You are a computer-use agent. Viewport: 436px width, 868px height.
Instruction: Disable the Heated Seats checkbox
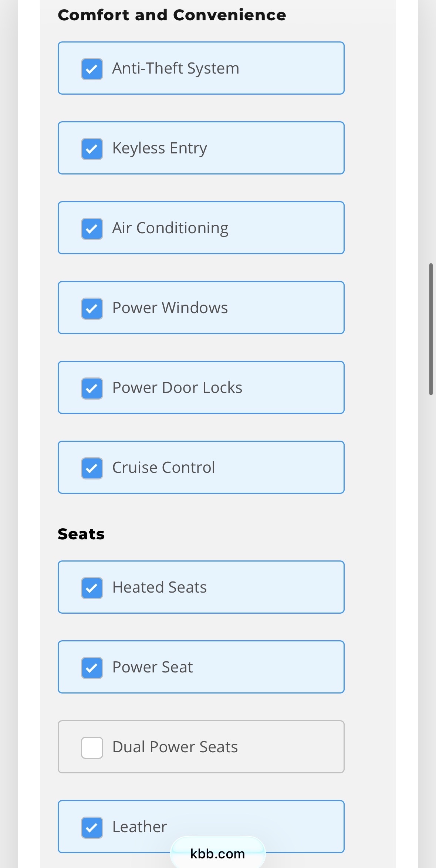[x=92, y=588]
